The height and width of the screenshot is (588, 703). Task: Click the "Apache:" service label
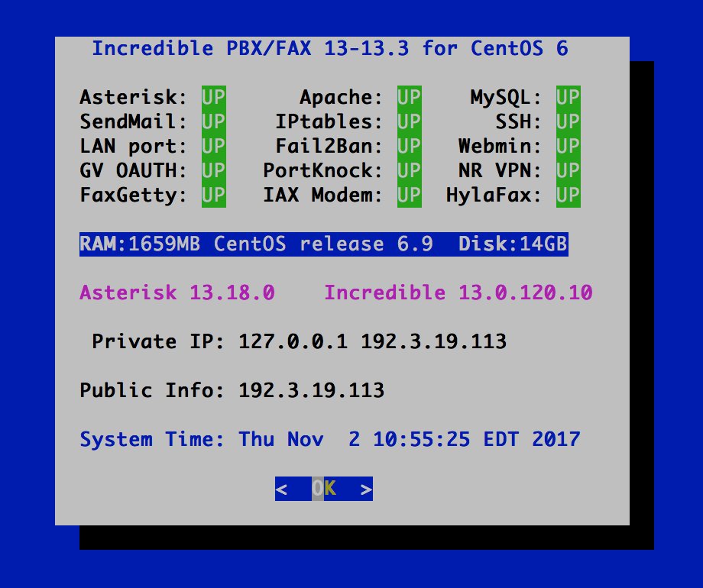(x=342, y=97)
